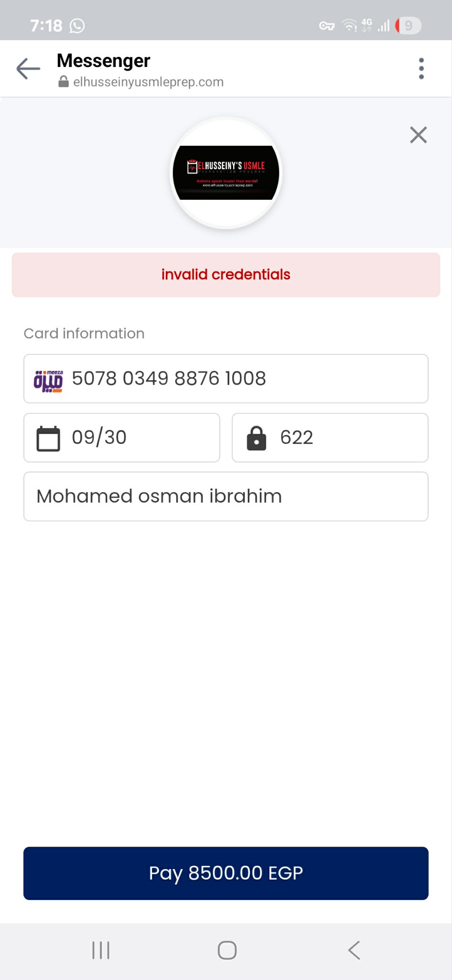Open the three-dot overflow menu
The height and width of the screenshot is (980, 452).
tap(421, 69)
